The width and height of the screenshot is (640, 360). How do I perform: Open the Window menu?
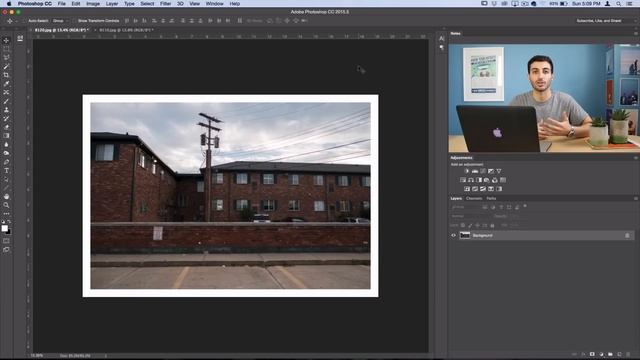(x=214, y=4)
